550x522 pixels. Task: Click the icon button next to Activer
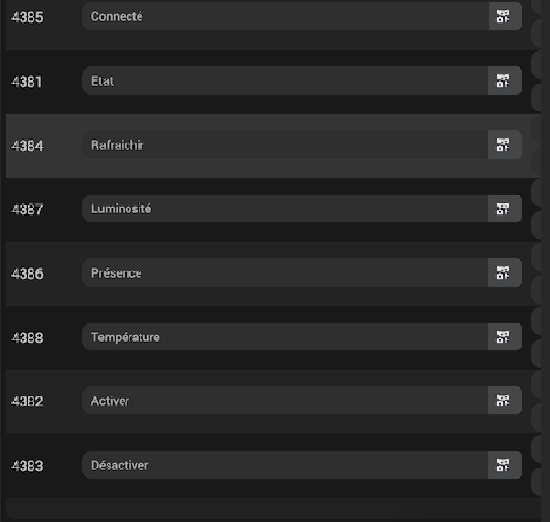[x=505, y=400]
